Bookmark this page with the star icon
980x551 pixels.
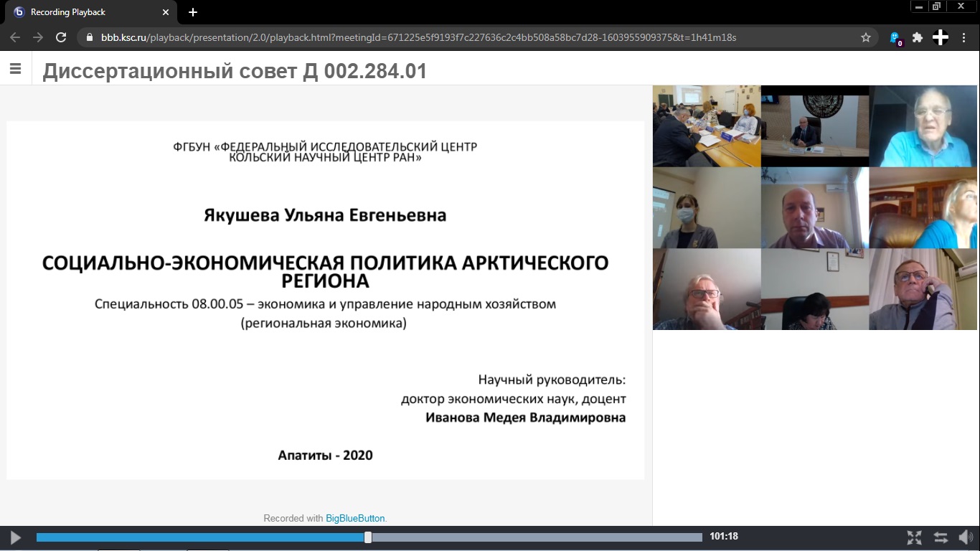point(865,37)
